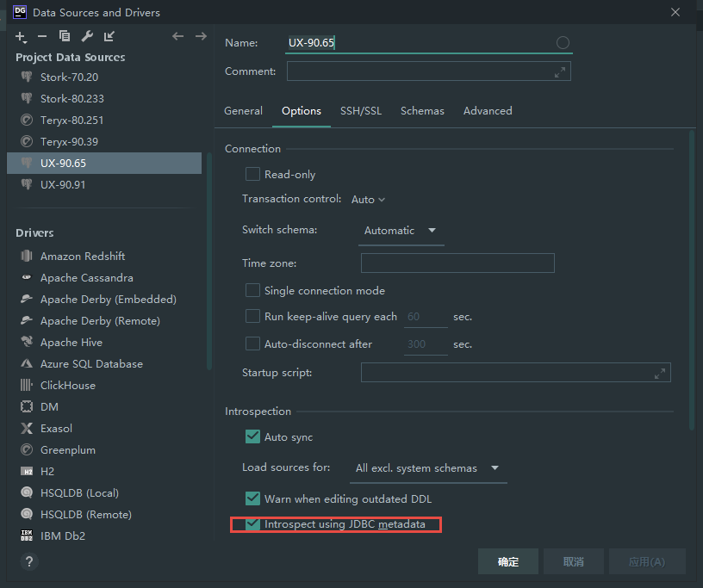Duplicate the selected data source

65,36
